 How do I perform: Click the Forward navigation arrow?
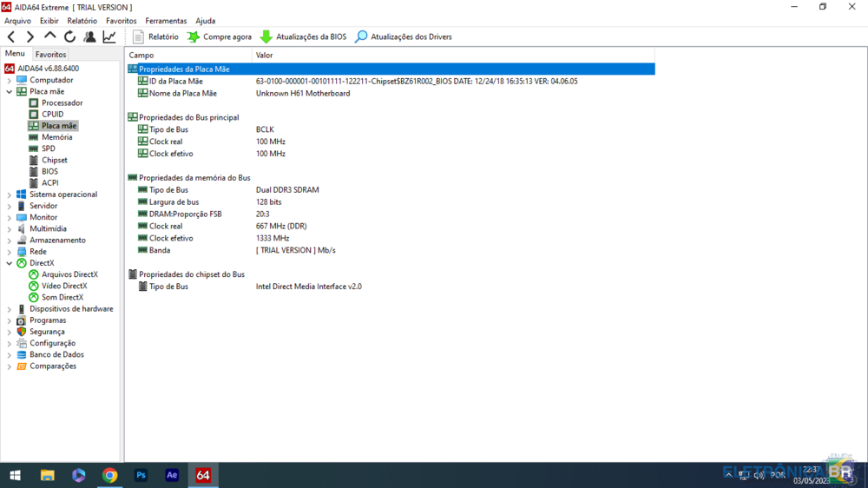[x=30, y=36]
